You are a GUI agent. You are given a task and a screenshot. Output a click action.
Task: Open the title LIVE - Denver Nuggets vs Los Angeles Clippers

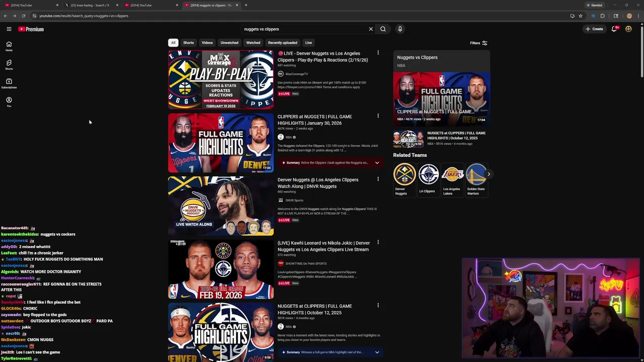pos(323,56)
